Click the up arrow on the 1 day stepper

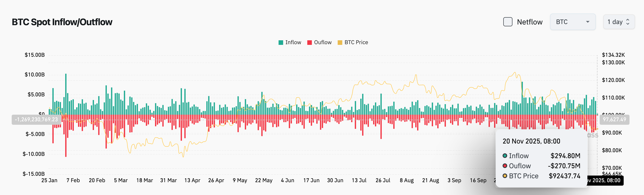628,20
